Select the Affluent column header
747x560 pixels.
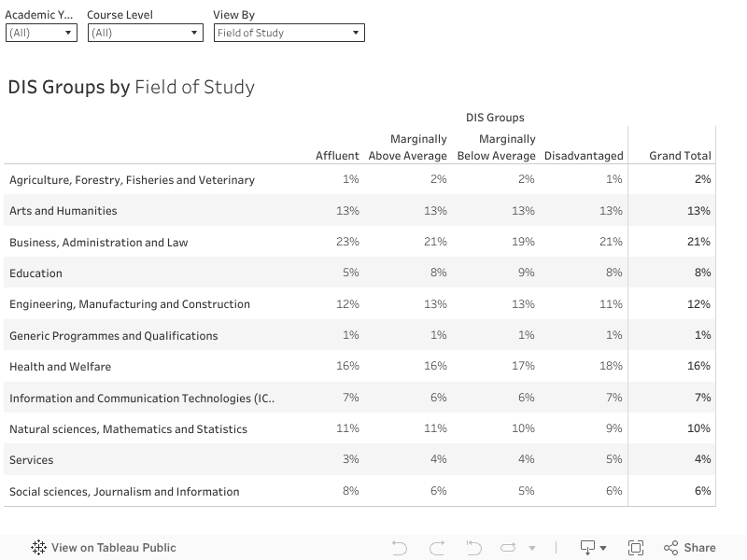[337, 156]
